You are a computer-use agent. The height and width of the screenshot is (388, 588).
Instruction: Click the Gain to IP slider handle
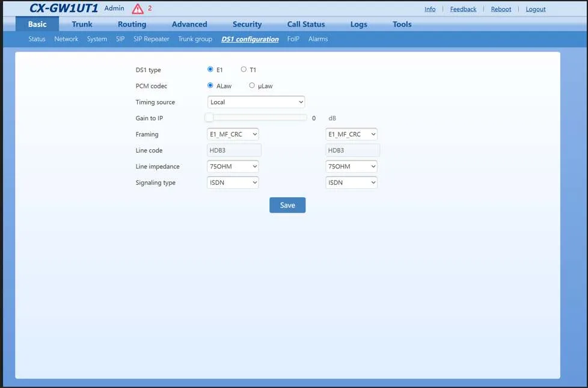tap(209, 118)
